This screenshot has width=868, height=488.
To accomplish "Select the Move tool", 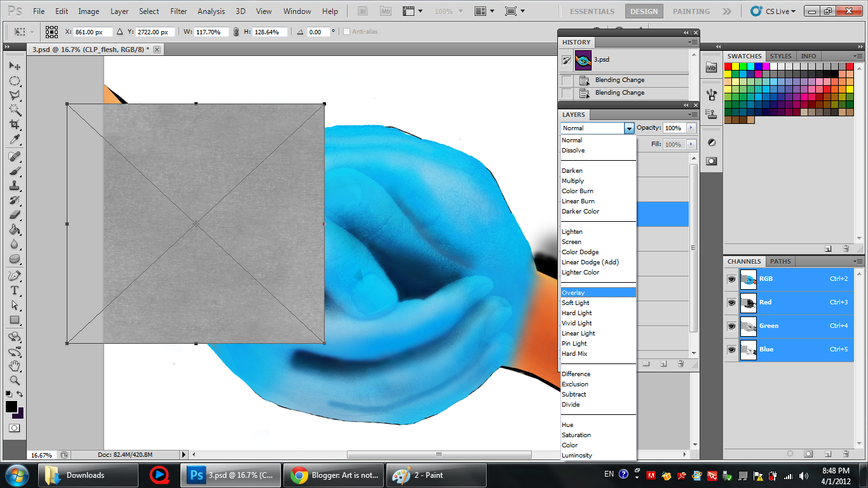I will tap(14, 66).
